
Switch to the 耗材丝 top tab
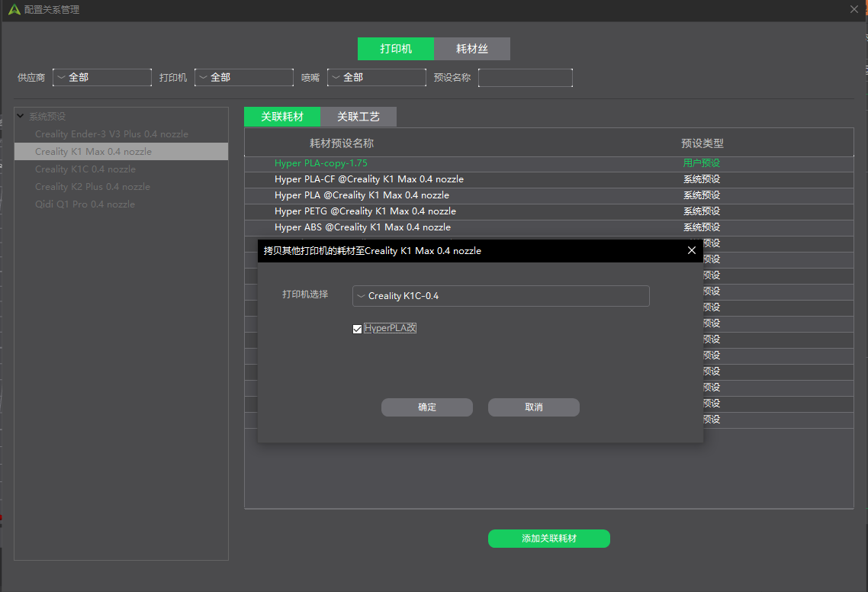pos(472,49)
